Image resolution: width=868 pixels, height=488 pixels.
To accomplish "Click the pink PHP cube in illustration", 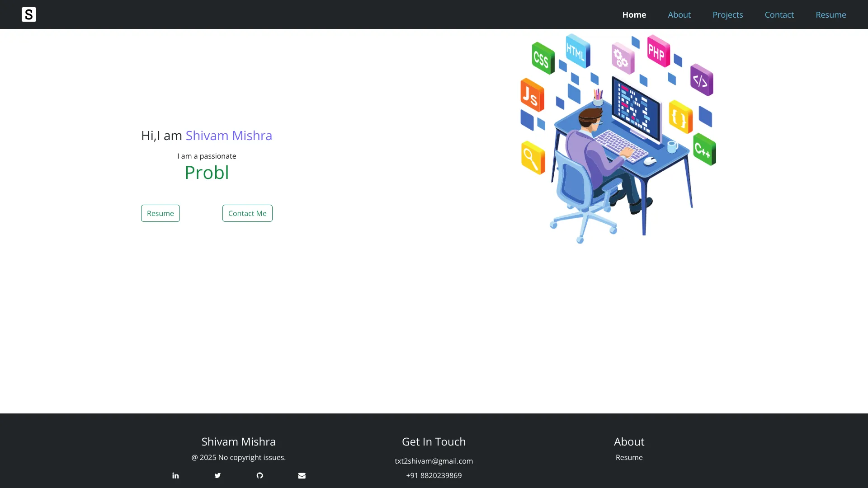I will tap(658, 51).
